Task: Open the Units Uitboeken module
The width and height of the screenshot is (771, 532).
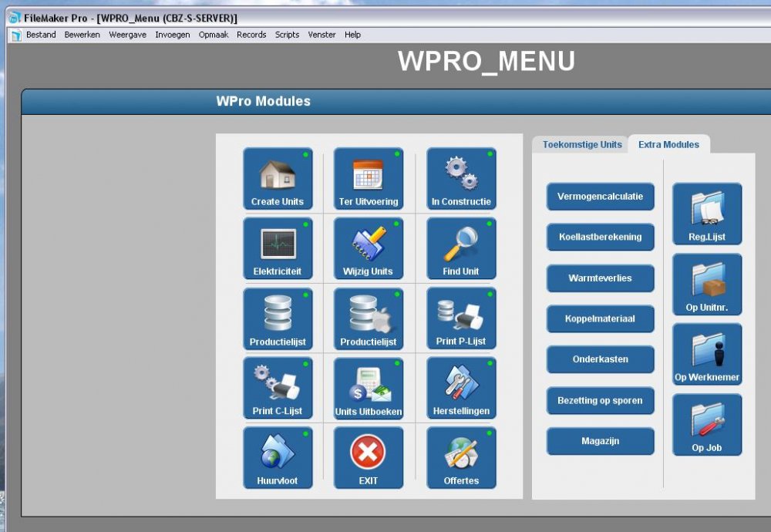Action: tap(369, 389)
